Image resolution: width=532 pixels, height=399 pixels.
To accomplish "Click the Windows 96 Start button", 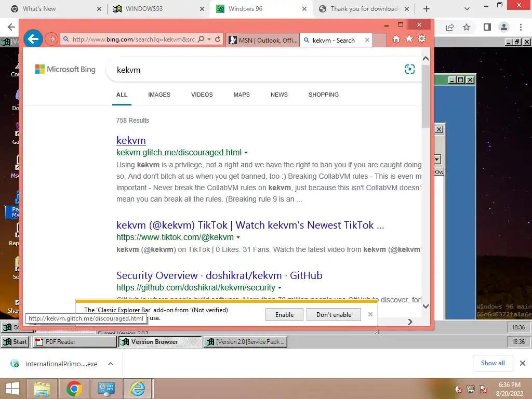I will click(x=15, y=342).
